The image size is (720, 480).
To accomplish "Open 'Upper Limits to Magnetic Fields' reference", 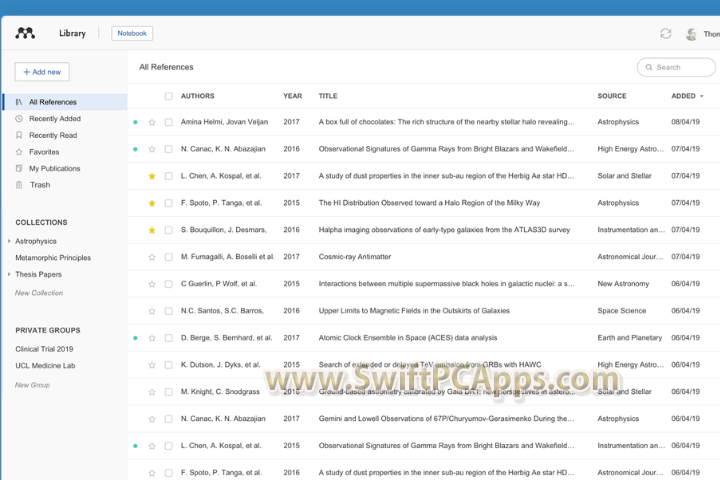I will point(414,311).
